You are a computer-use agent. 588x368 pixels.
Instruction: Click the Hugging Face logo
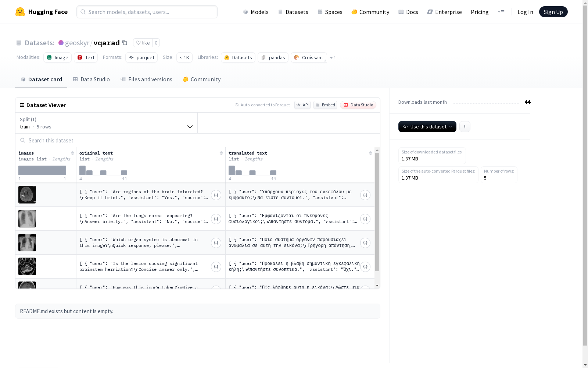(42, 12)
